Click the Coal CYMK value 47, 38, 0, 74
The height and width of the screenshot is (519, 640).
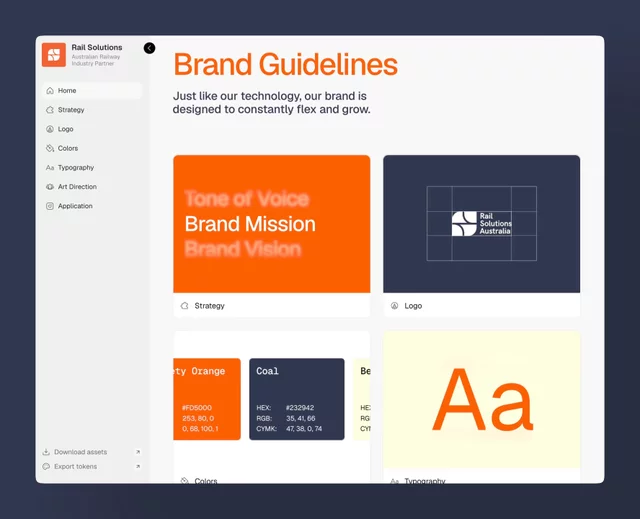point(304,429)
